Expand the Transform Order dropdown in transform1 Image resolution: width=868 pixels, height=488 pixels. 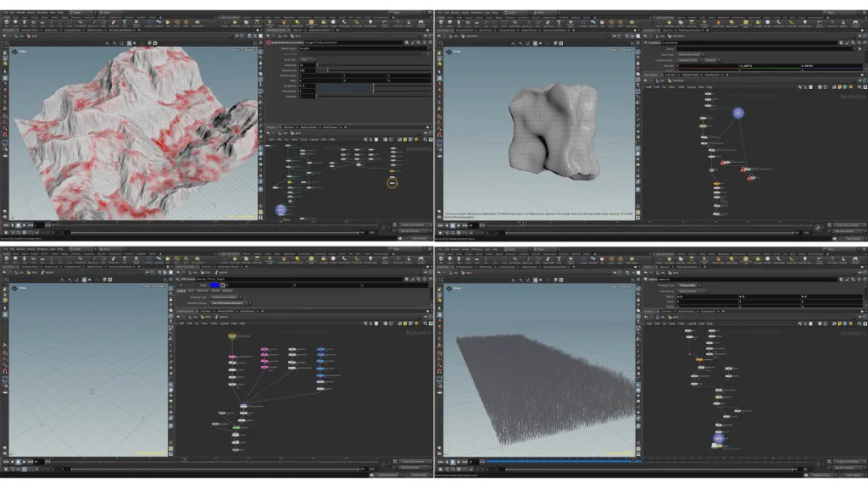687,60
